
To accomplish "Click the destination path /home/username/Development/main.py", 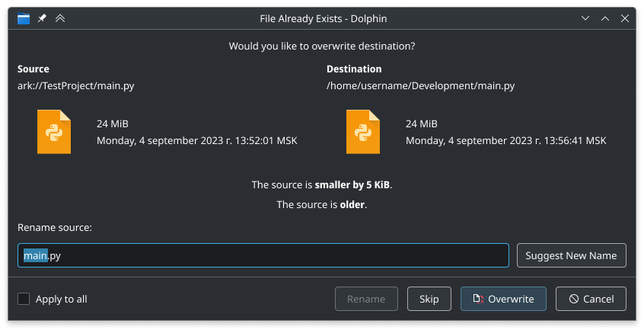I will coord(420,86).
